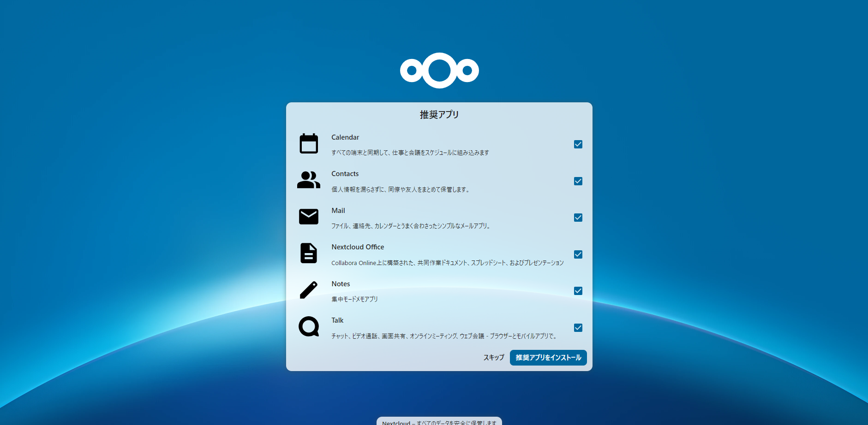The height and width of the screenshot is (425, 868).
Task: Click 推奨アプリをインストール install button
Action: 548,358
